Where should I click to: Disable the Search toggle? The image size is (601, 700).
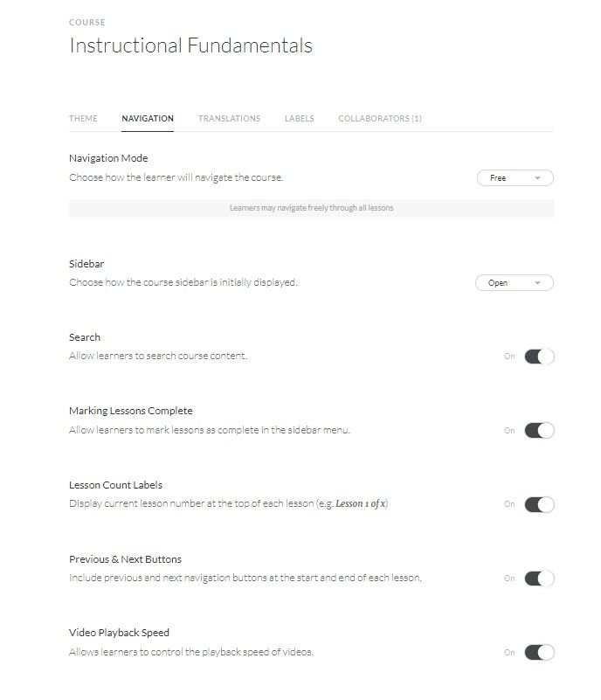pyautogui.click(x=539, y=357)
